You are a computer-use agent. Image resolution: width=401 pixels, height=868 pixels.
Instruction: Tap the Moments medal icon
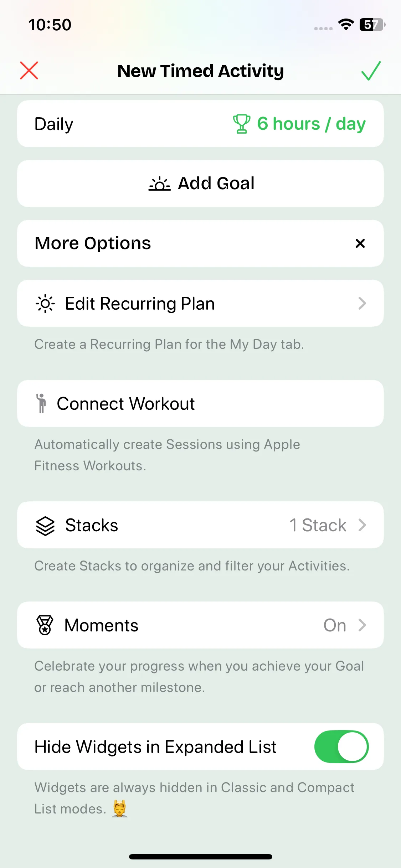(x=45, y=625)
